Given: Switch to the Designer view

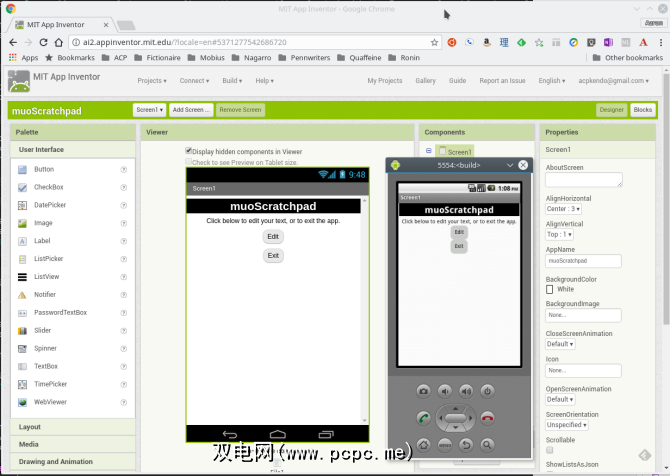Looking at the screenshot, I should 611,110.
